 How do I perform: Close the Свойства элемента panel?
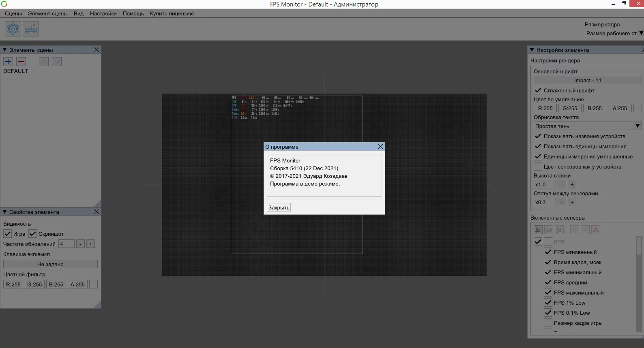(x=97, y=212)
